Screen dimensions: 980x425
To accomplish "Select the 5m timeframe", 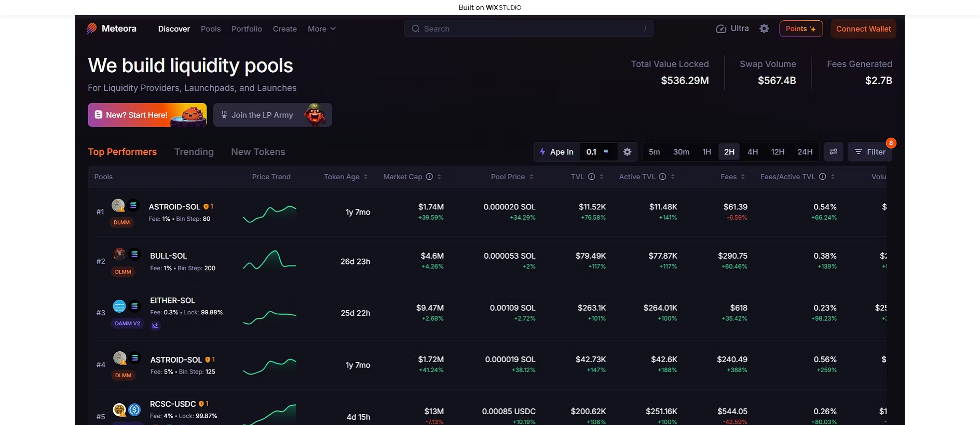I will (x=655, y=152).
